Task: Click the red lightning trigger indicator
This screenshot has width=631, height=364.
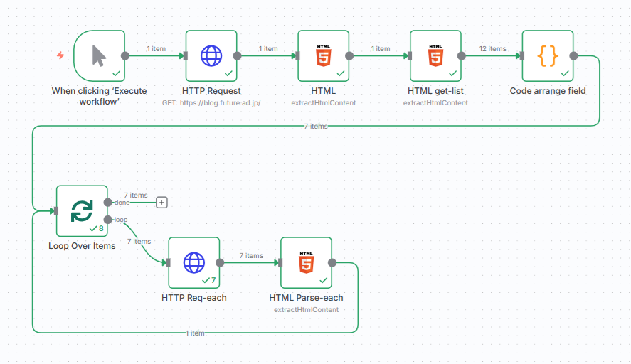Action: click(x=60, y=55)
